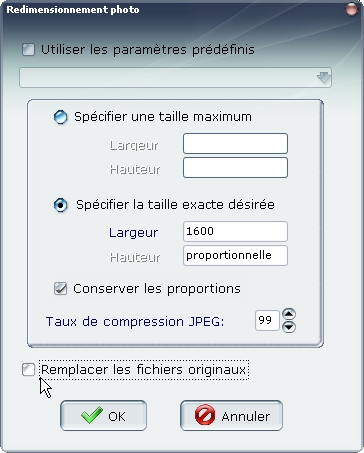Cancel the dialog with Annuler button
This screenshot has height=453, width=364.
[x=231, y=416]
